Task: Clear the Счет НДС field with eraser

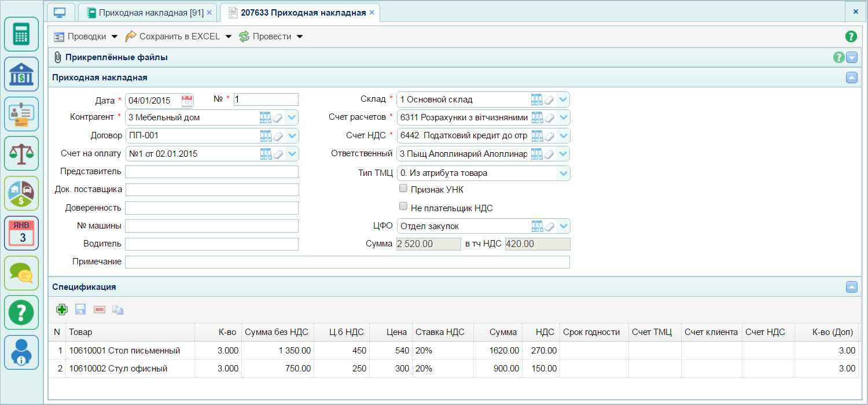Action: [x=549, y=135]
